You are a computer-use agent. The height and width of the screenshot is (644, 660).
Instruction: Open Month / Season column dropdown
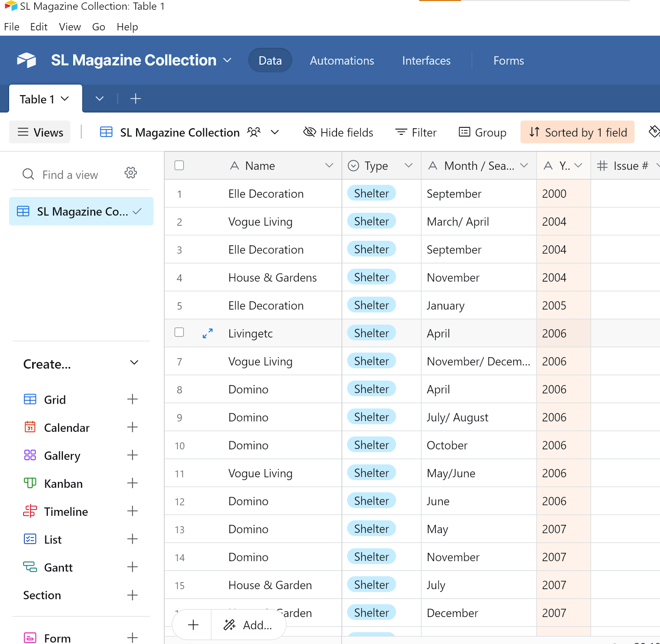(x=524, y=165)
